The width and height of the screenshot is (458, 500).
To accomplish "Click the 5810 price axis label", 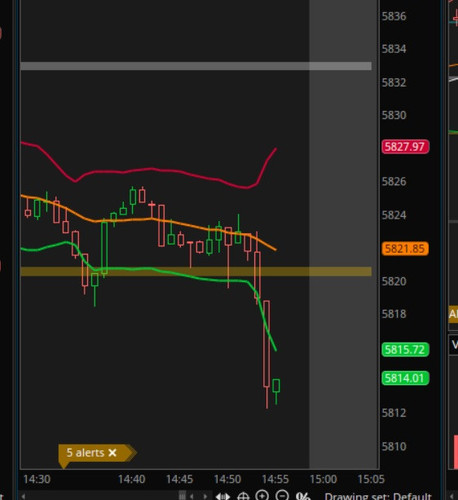I will [x=394, y=446].
